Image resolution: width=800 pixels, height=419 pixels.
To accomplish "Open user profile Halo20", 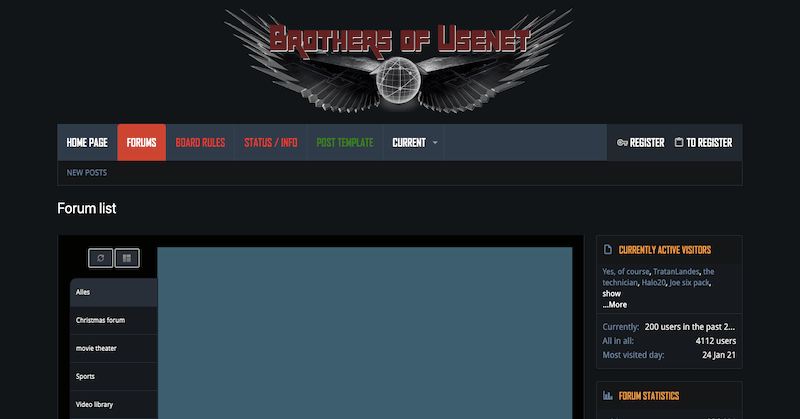I will [654, 282].
